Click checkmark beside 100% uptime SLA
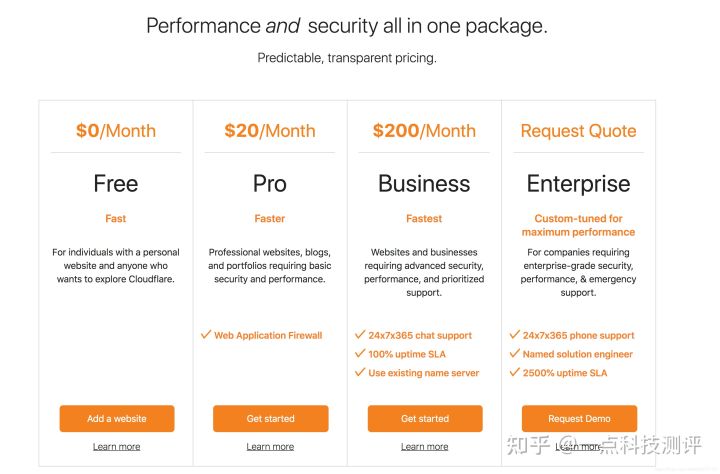720x474 pixels. pos(360,354)
